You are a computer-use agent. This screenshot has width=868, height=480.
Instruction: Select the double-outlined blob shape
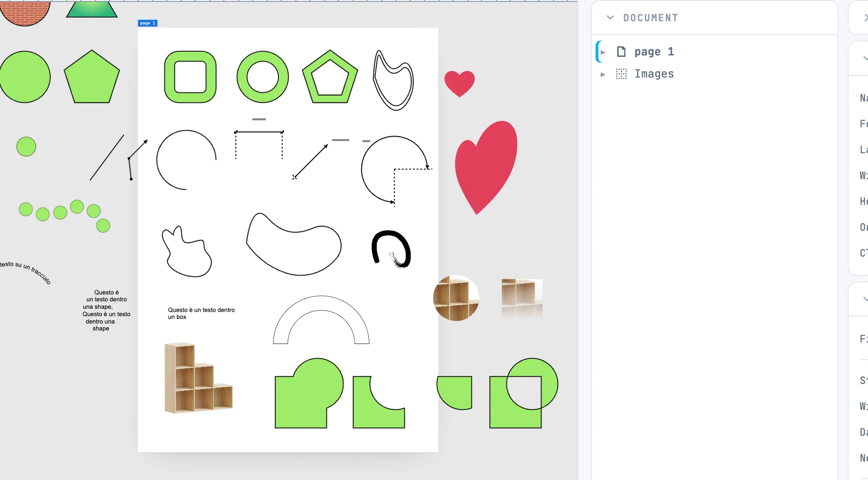(x=393, y=80)
